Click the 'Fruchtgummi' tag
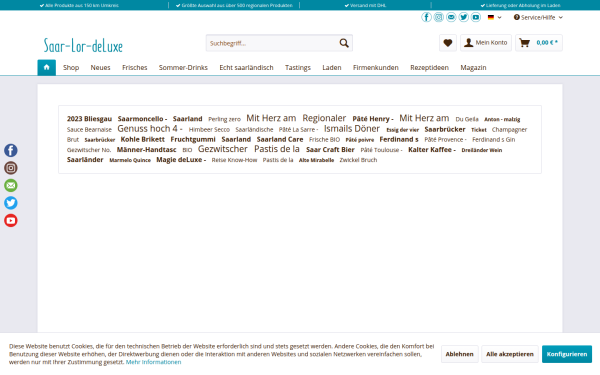This screenshot has height=375, width=600. click(193, 139)
